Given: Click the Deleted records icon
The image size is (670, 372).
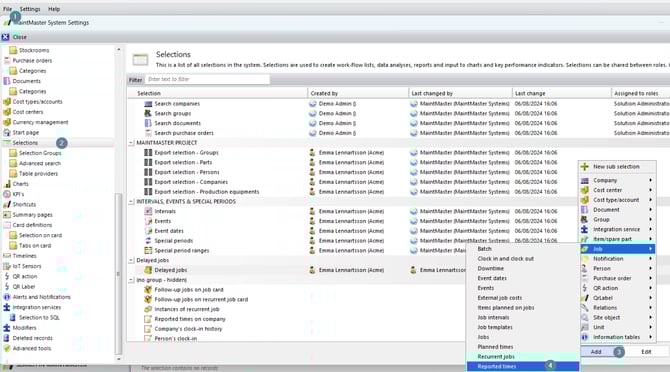Looking at the screenshot, I should point(7,338).
